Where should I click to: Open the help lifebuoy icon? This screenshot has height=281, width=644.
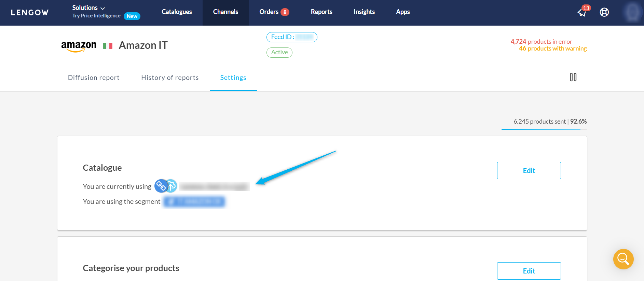pos(604,12)
